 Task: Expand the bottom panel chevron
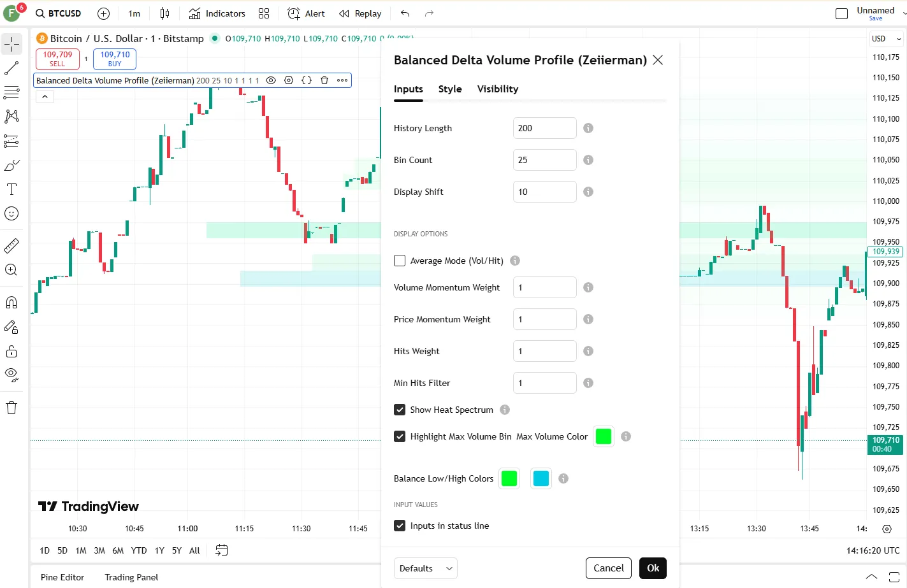(871, 577)
